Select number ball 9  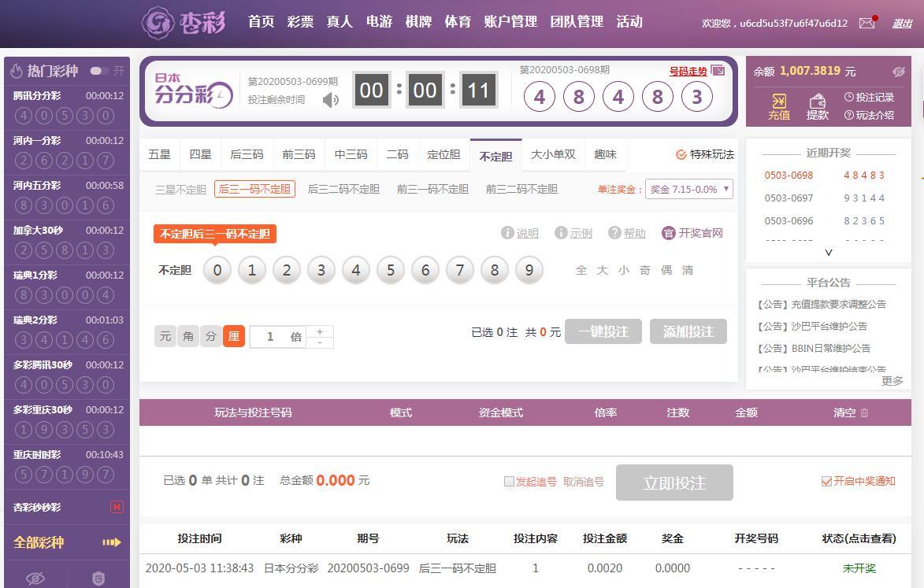529,270
